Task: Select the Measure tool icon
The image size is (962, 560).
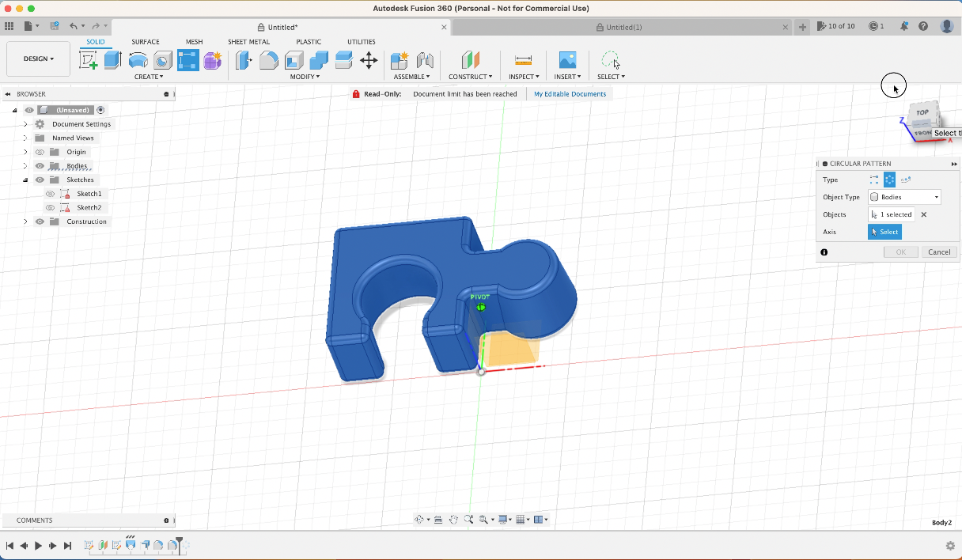Action: coord(523,60)
